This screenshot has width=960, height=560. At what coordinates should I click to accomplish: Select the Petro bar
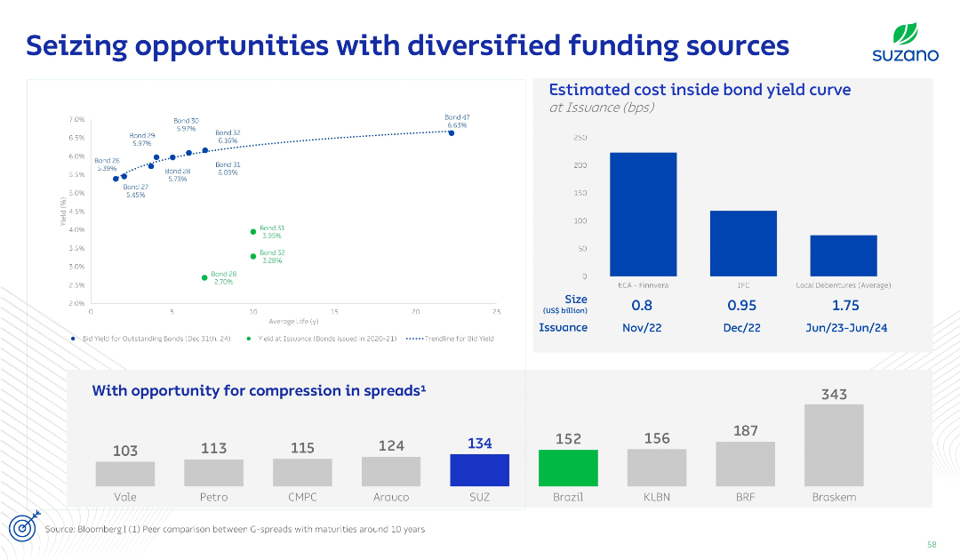(x=213, y=473)
